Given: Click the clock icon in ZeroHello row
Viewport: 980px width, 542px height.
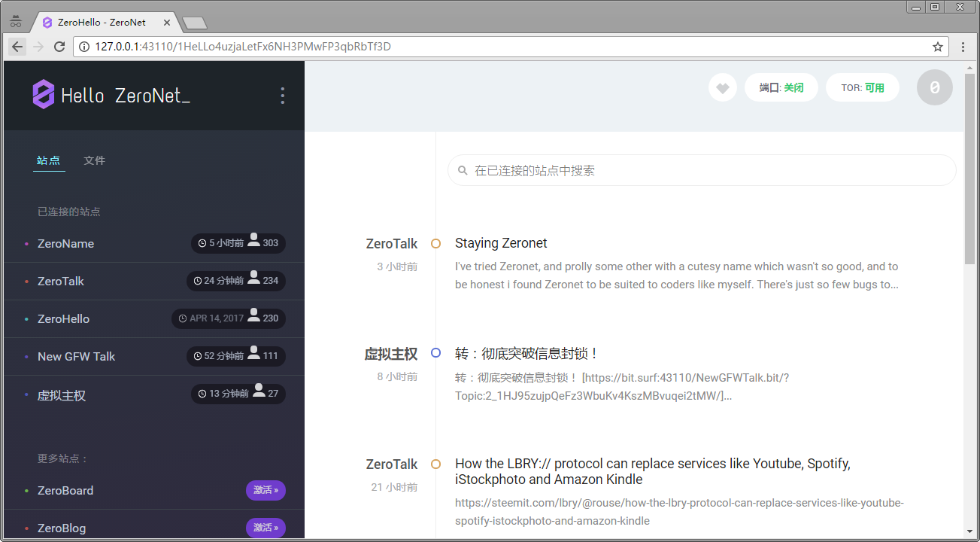Looking at the screenshot, I should (183, 318).
